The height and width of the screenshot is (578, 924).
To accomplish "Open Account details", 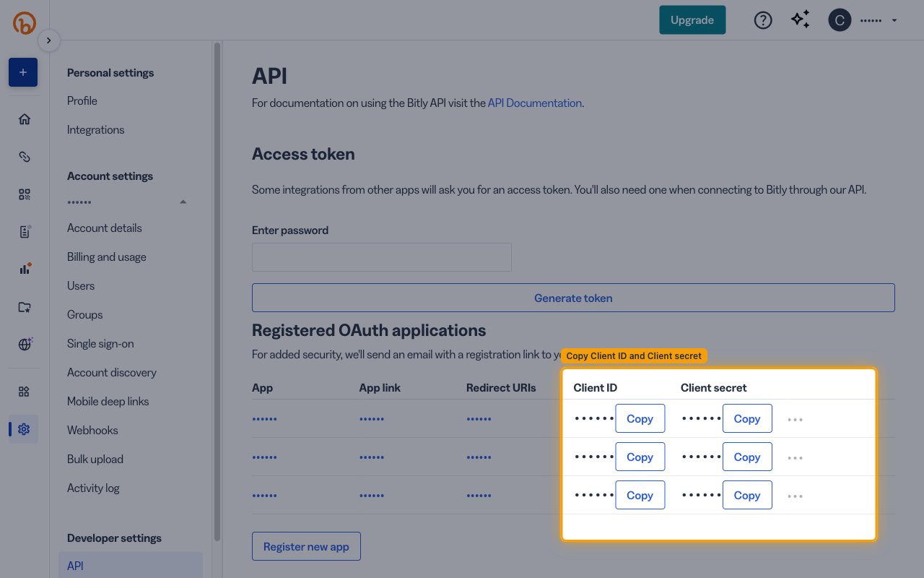I will point(105,228).
